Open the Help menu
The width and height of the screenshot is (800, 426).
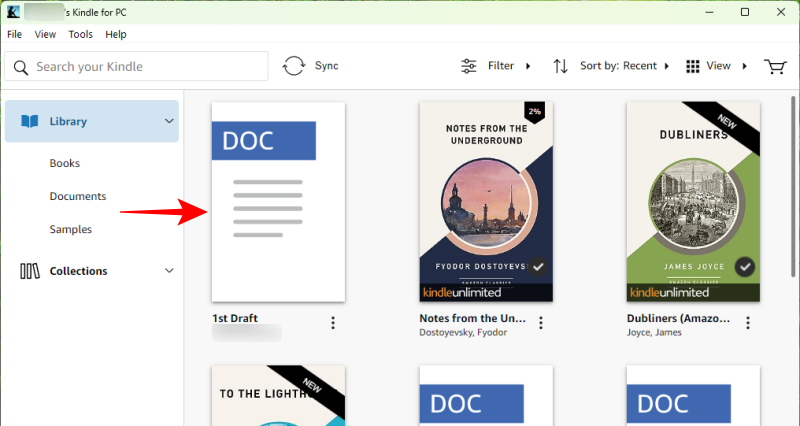tap(116, 34)
